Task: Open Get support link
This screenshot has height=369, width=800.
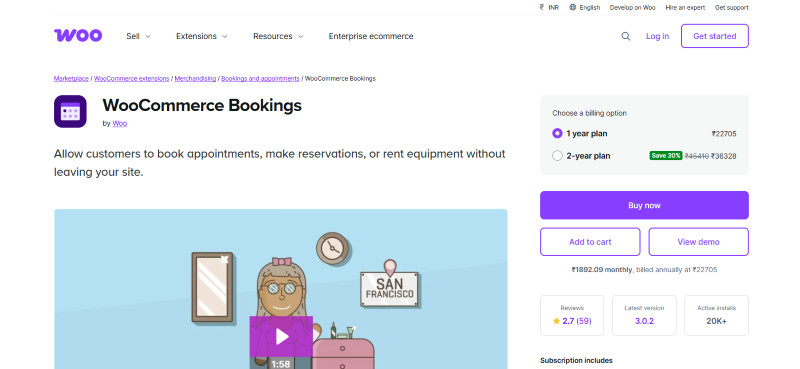Action: coord(732,8)
